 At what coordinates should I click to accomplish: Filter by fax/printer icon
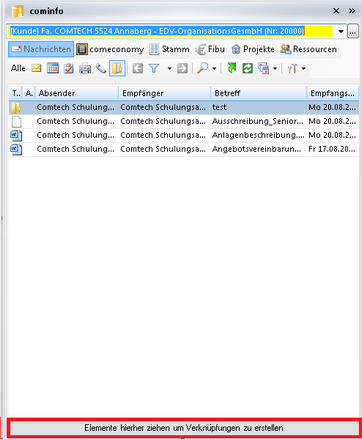point(85,69)
